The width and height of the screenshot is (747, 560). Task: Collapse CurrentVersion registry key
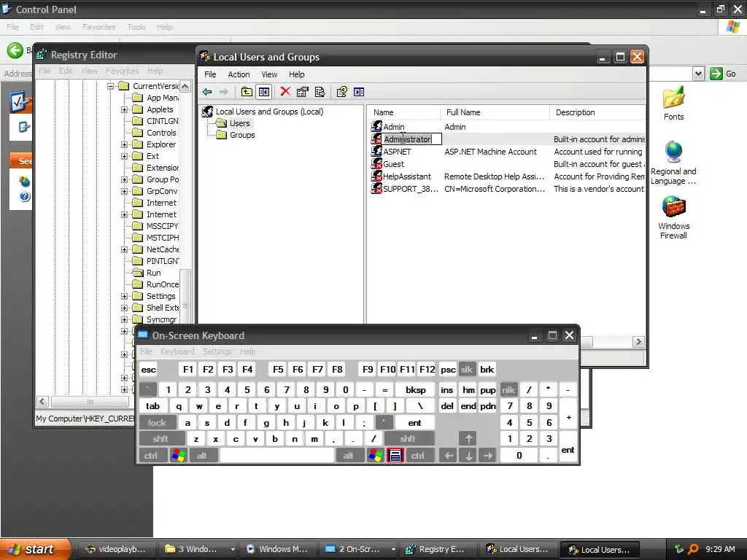coord(111,86)
